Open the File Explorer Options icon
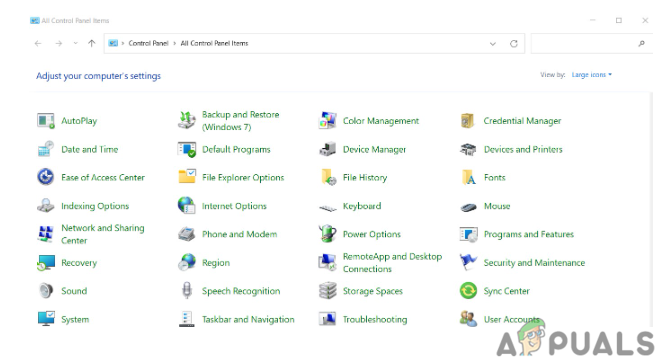The image size is (666, 363). [x=187, y=177]
